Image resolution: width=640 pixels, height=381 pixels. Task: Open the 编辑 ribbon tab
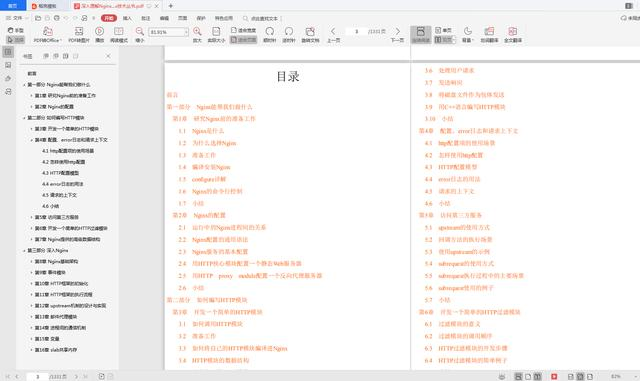tap(164, 18)
